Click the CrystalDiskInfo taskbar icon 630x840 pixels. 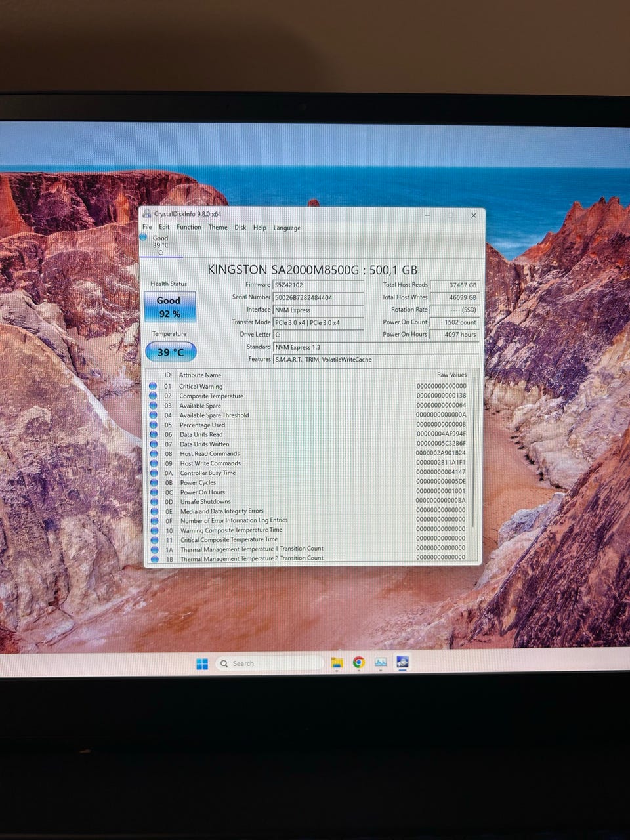pos(402,661)
